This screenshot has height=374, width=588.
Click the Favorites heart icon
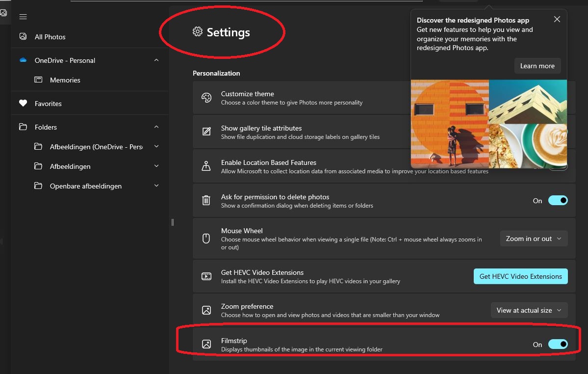pyautogui.click(x=23, y=104)
